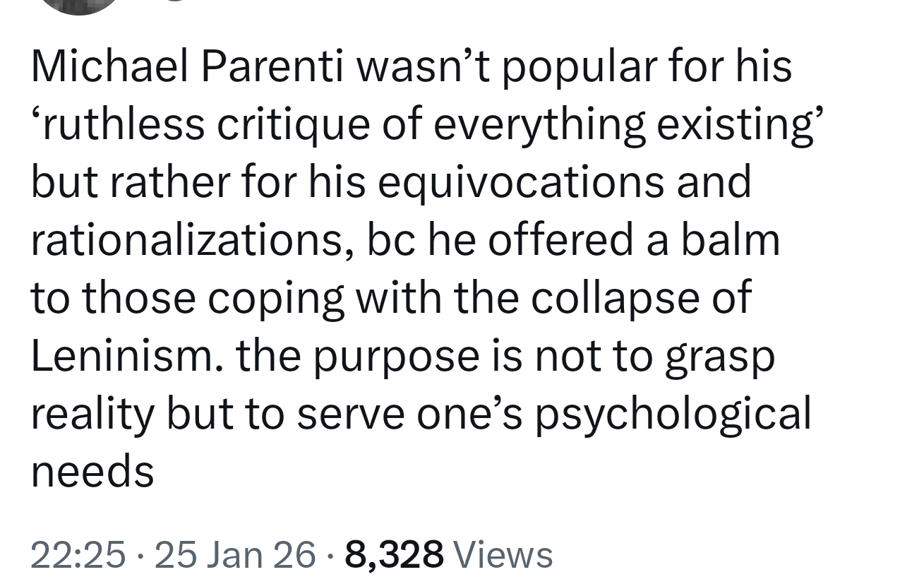Click the word equivocations
The width and height of the screenshot is (924, 584).
coord(520,182)
